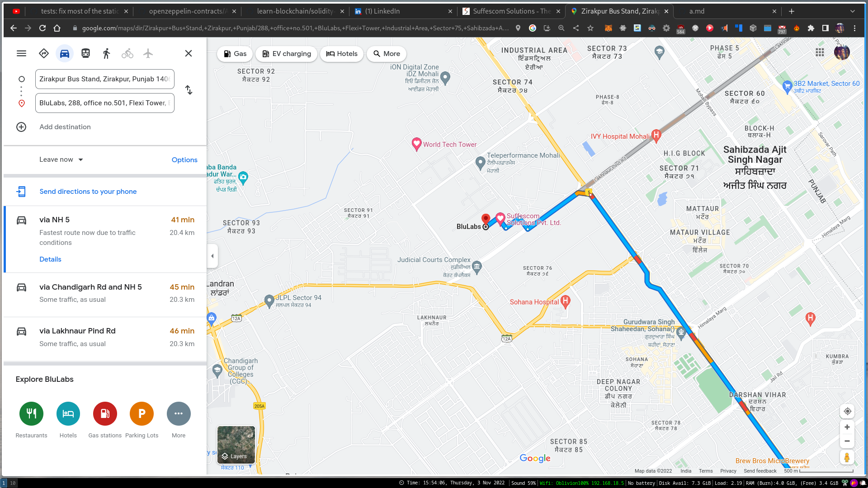Open the More search chip
Viewport: 868px width, 488px height.
point(387,54)
